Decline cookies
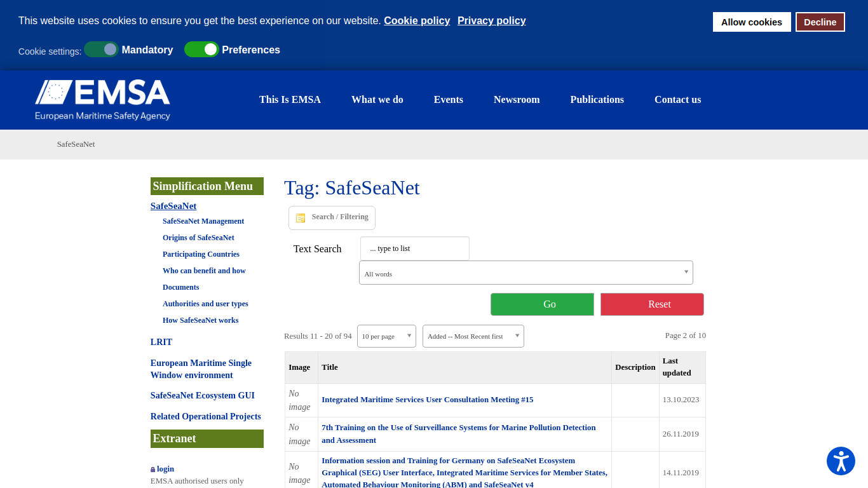 coord(820,22)
